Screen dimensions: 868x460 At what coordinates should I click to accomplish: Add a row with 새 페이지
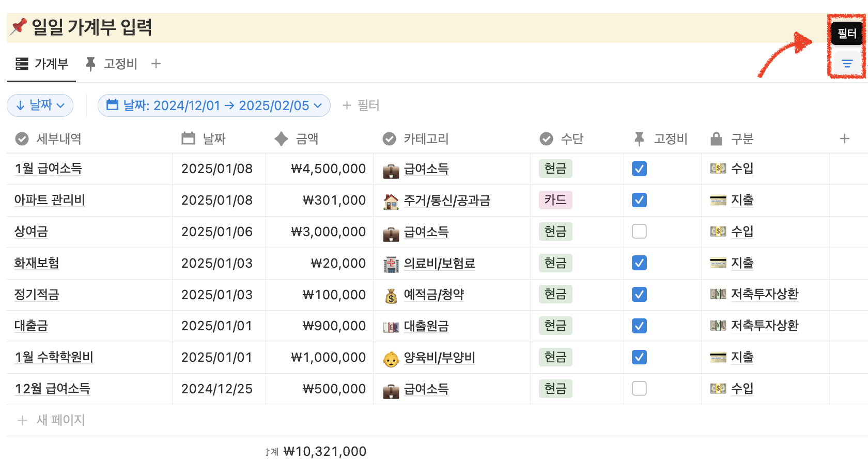tap(51, 420)
